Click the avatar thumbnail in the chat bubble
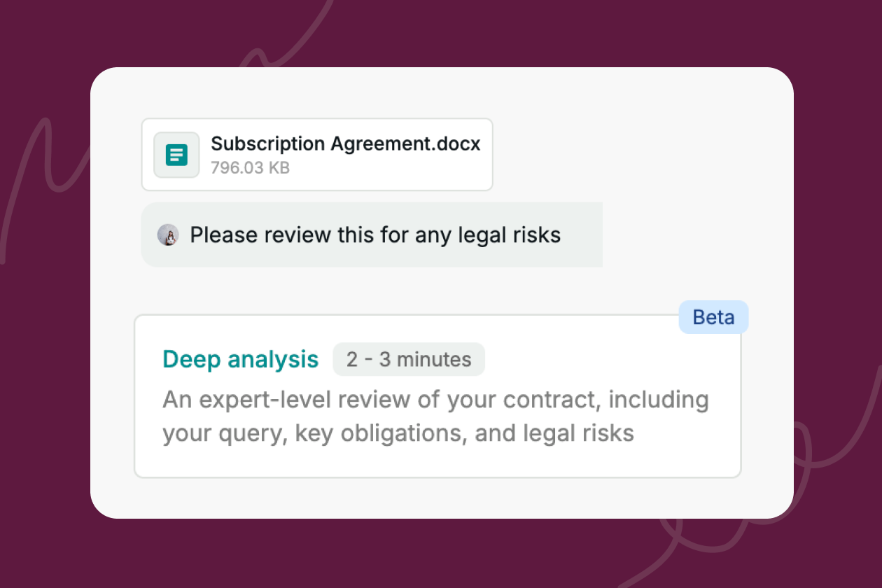882x588 pixels. (168, 235)
